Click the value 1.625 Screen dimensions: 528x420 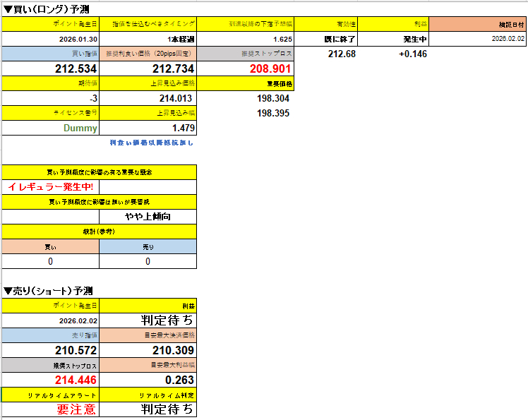(x=245, y=39)
